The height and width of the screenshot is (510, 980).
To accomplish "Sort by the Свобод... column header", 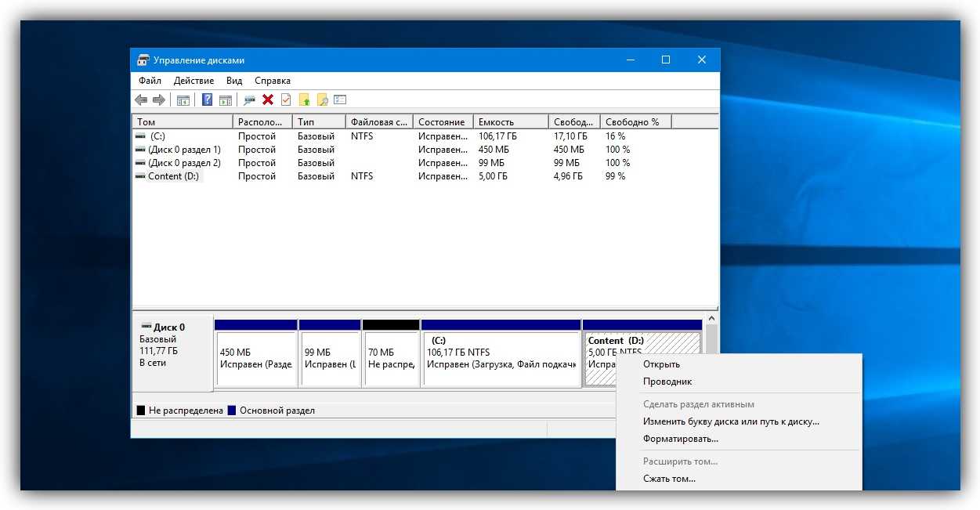I will (574, 122).
